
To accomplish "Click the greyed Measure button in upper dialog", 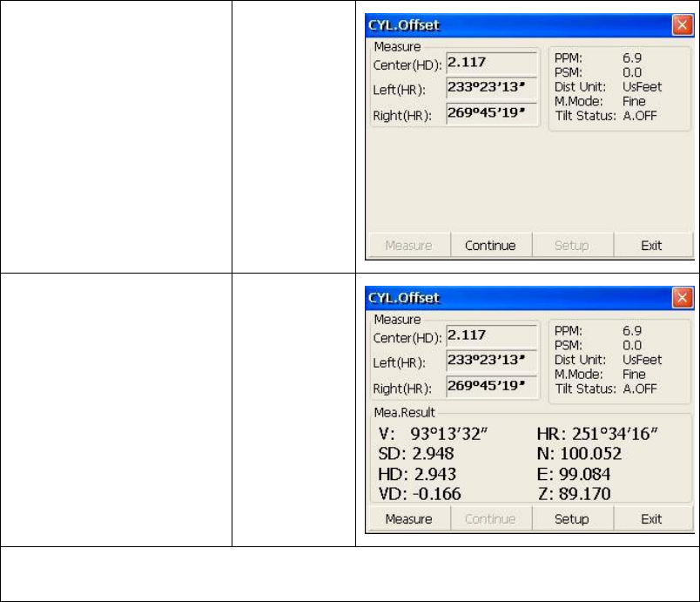I will pos(409,246).
